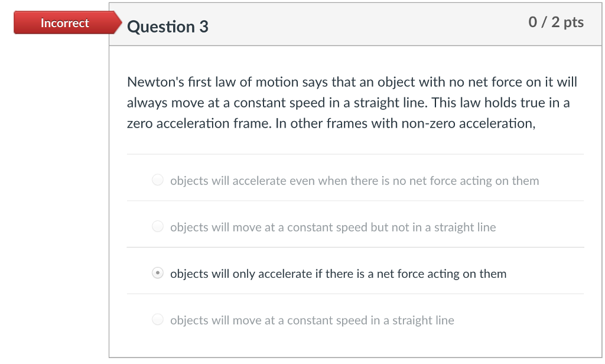
Task: Click the '0 / 2 pts' score
Action: pos(556,22)
